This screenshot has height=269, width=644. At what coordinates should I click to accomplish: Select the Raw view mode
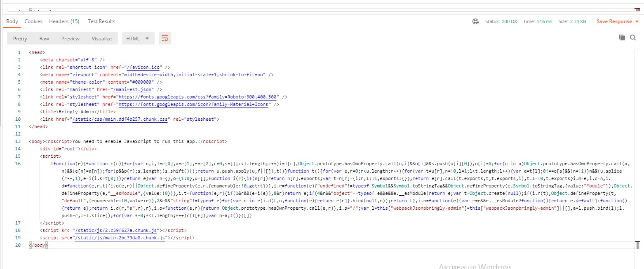(44, 38)
